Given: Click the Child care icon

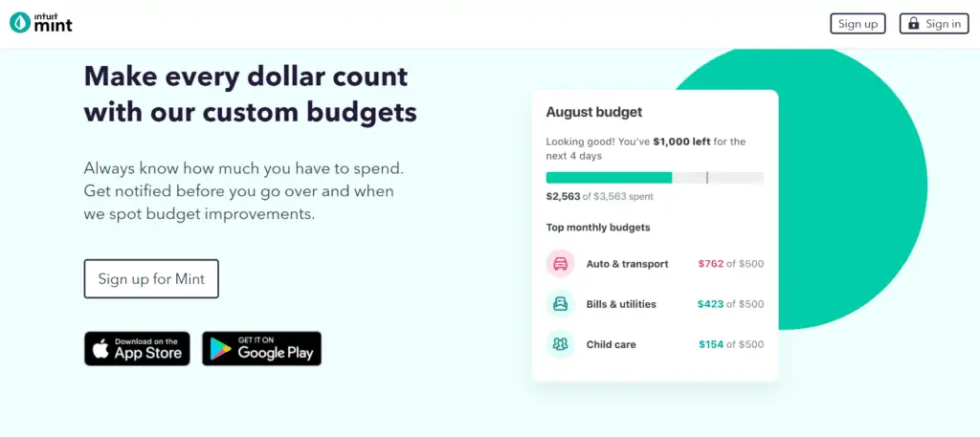Looking at the screenshot, I should point(560,344).
